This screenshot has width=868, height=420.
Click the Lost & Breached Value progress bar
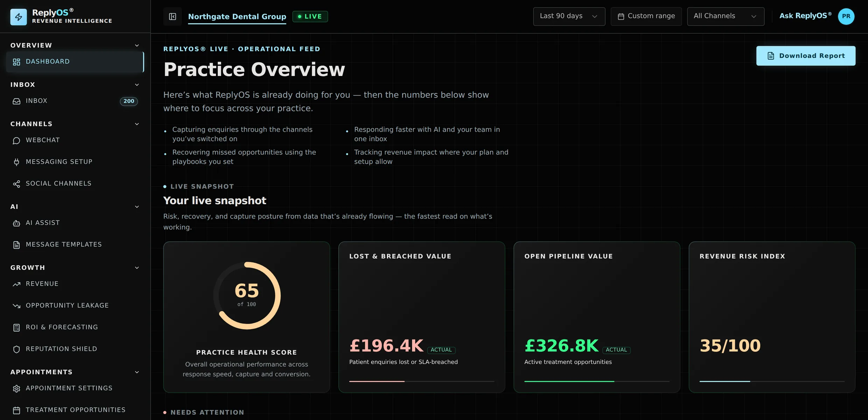(422, 381)
